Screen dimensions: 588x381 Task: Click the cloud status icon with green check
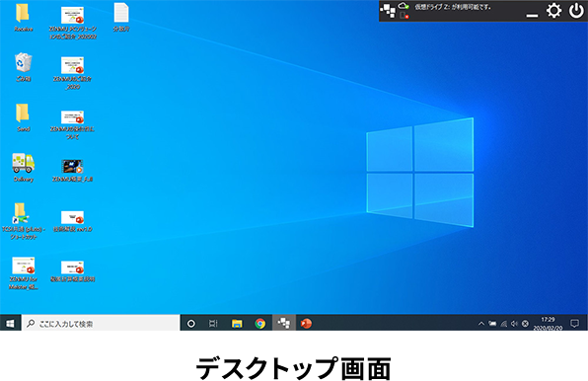coord(404,6)
